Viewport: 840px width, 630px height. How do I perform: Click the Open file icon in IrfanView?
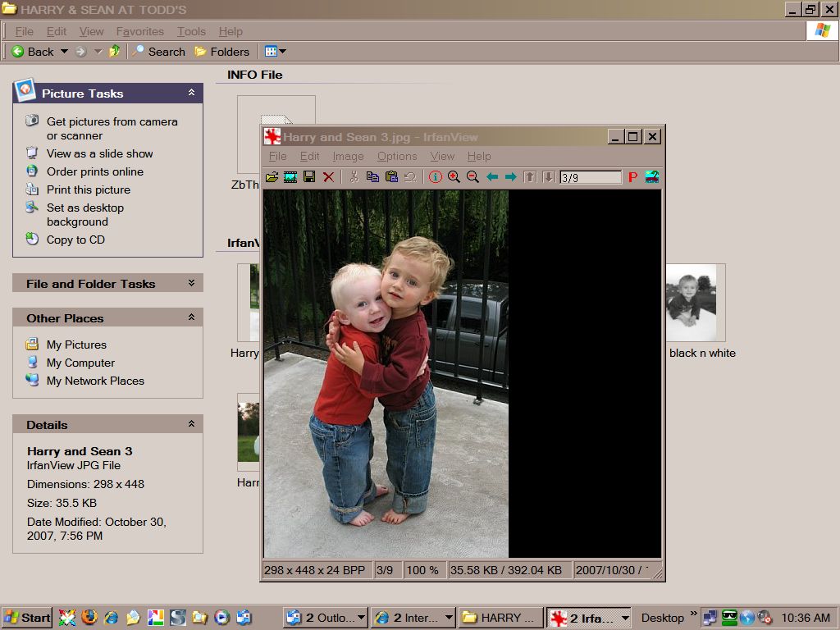coord(272,176)
